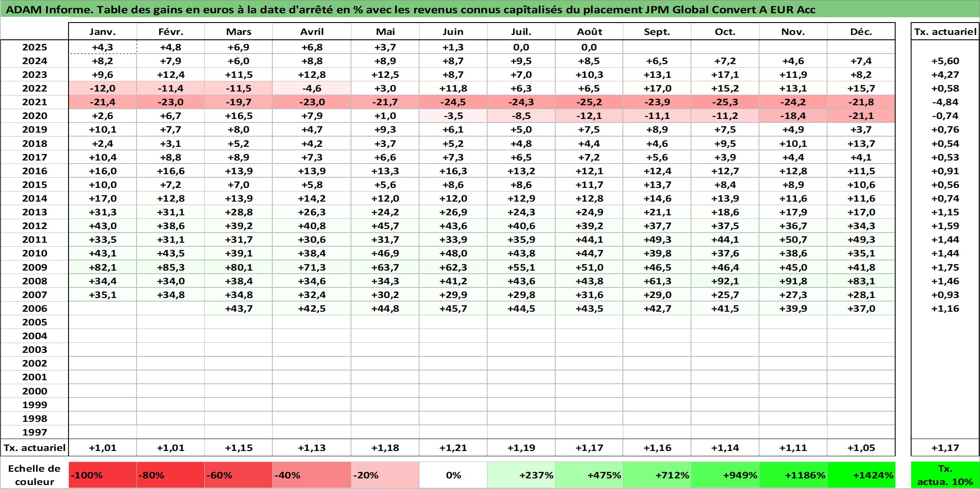This screenshot has height=489, width=980.
Task: Click the +237% light green swatch
Action: click(x=521, y=475)
